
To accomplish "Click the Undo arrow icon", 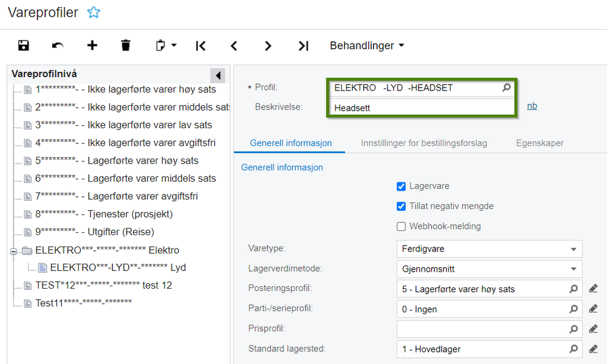I will pyautogui.click(x=58, y=46).
